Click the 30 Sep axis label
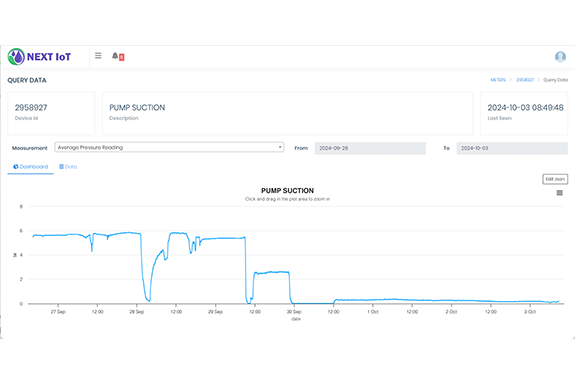 294,312
